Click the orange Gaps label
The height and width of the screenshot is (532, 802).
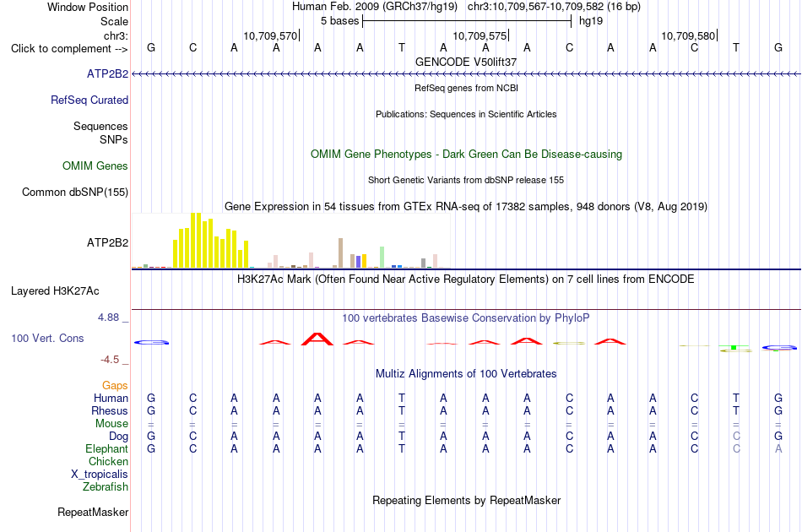coord(115,386)
